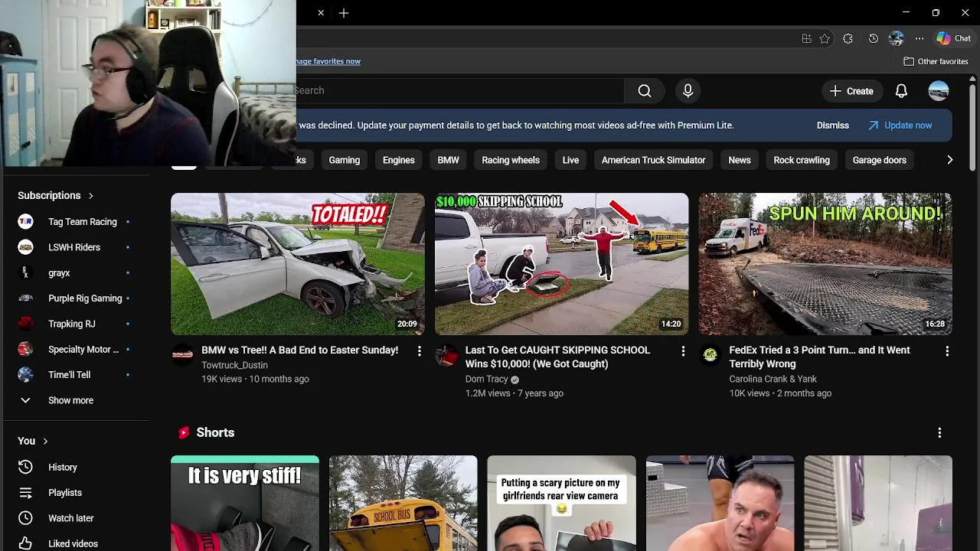Click inside the YouTube search field

click(459, 91)
